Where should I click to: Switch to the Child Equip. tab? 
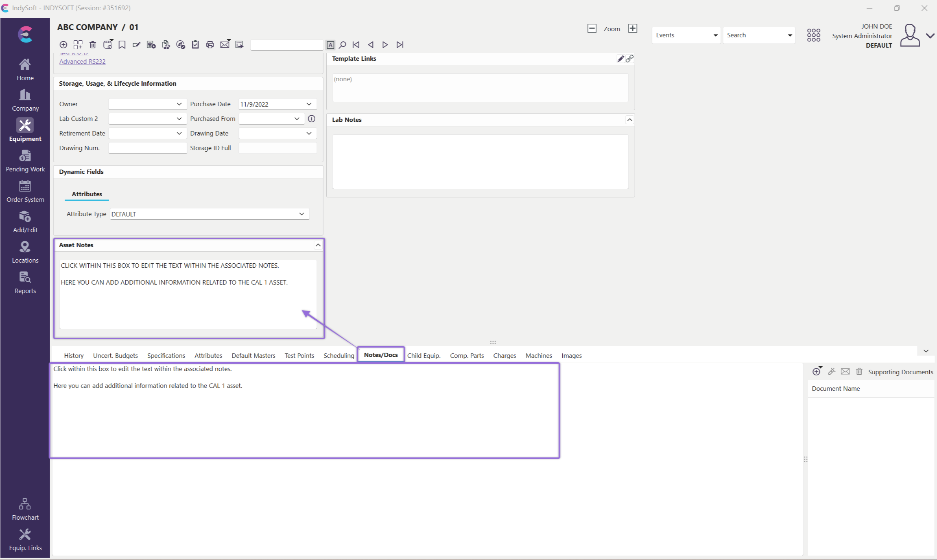424,356
